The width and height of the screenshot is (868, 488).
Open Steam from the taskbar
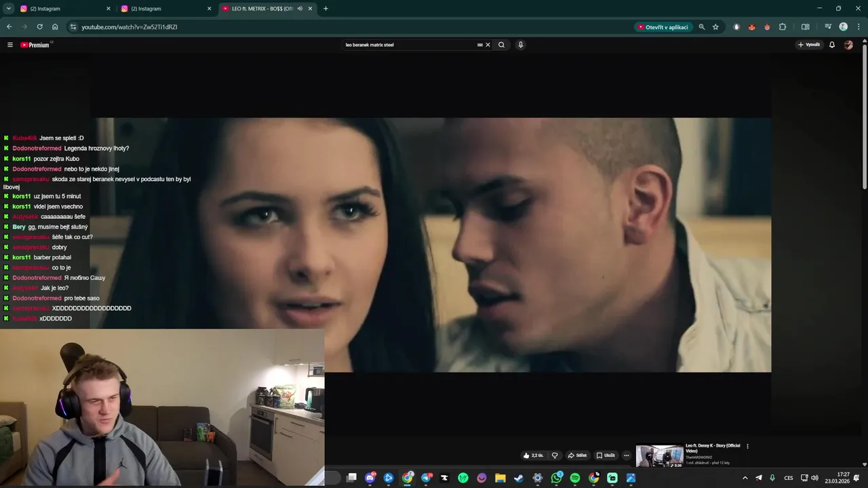point(519,478)
